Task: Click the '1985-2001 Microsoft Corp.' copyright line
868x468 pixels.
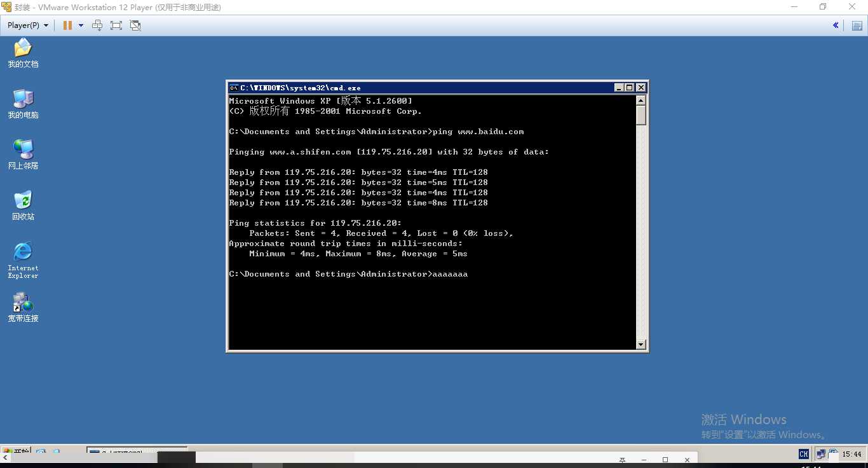Action: click(325, 111)
